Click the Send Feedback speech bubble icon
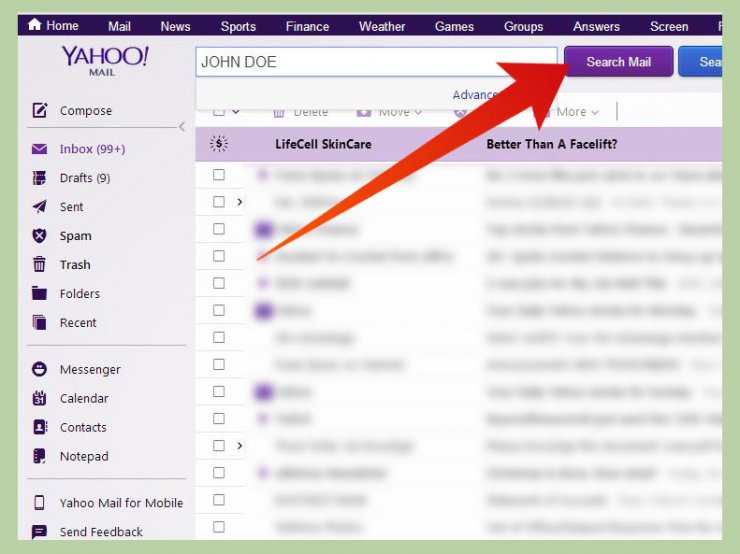 [x=39, y=532]
